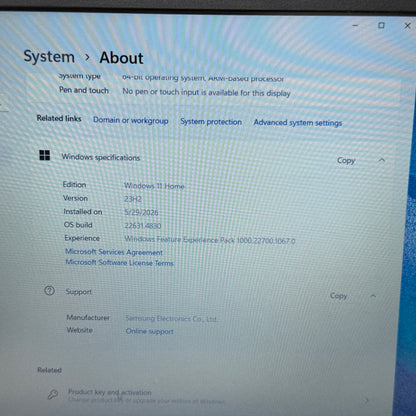Open Microsoft Services Agreement link
Viewport: 416px width, 416px height.
[x=114, y=252]
